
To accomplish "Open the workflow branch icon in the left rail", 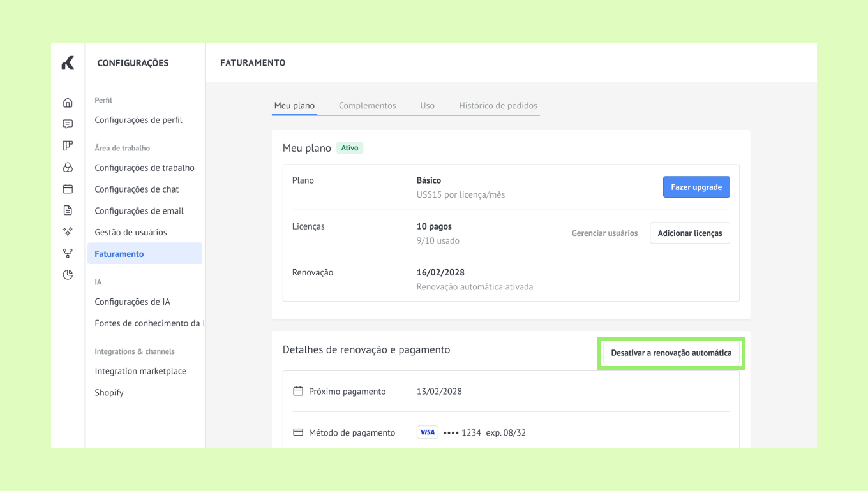I will pyautogui.click(x=68, y=253).
